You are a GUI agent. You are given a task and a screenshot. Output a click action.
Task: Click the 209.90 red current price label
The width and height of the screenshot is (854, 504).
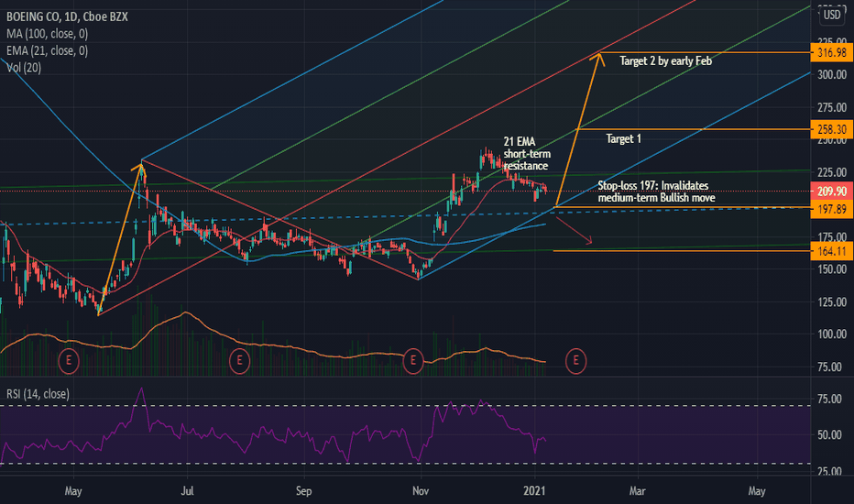[832, 192]
